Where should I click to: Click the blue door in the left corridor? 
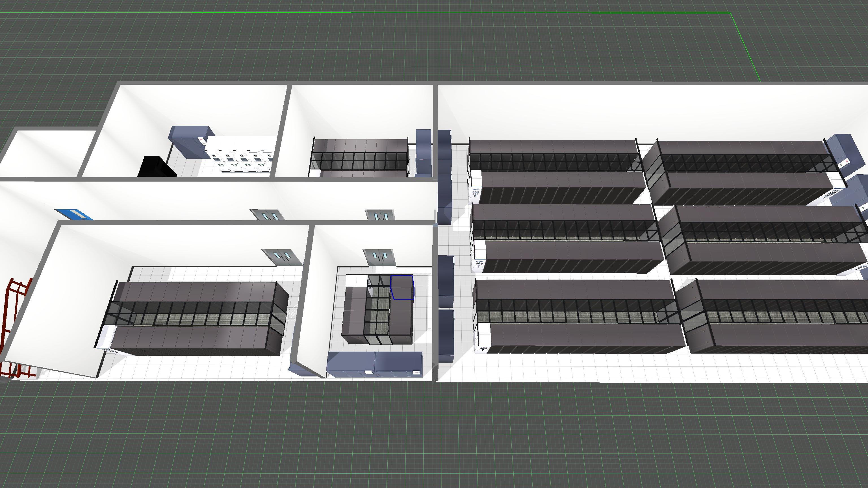point(73,214)
